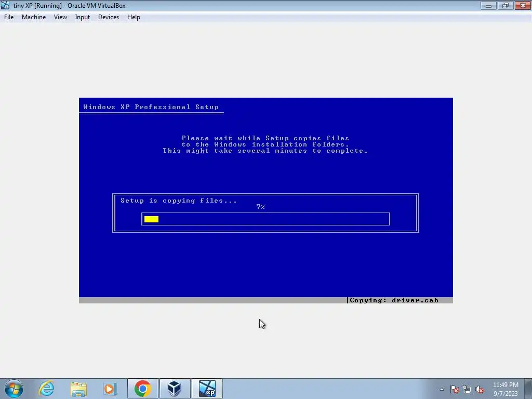Image resolution: width=532 pixels, height=399 pixels.
Task: Click the 'Windows XP Professional Setup' heading
Action: pyautogui.click(x=151, y=107)
